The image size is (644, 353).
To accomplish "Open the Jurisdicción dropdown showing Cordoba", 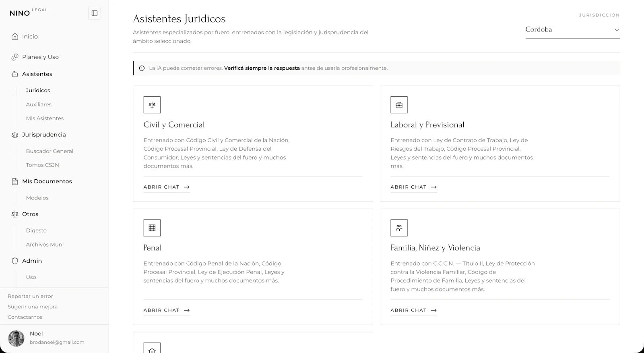I will tap(572, 29).
